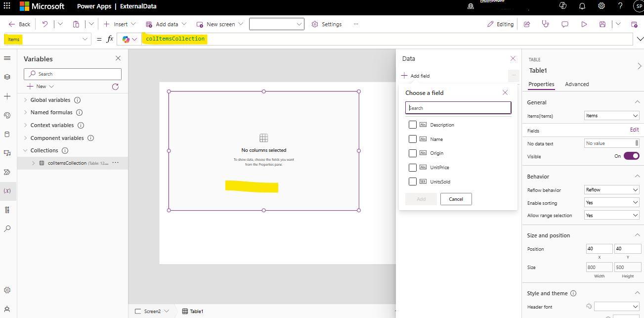644x318 pixels.
Task: Click the Variables search box
Action: [73, 74]
